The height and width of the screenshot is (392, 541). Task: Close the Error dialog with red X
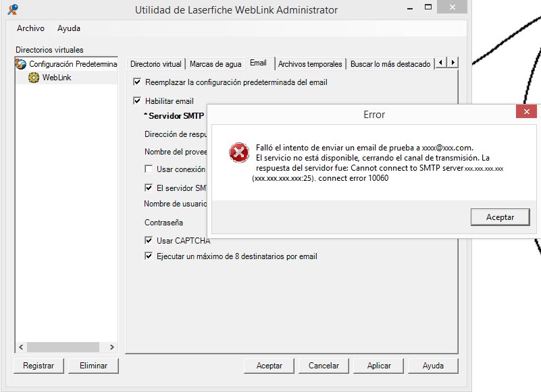pyautogui.click(x=525, y=112)
